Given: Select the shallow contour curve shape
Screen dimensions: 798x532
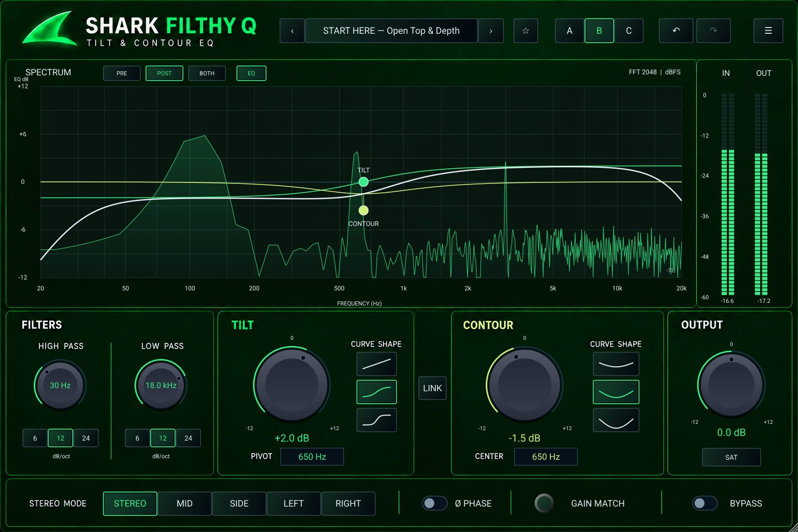Looking at the screenshot, I should [616, 364].
